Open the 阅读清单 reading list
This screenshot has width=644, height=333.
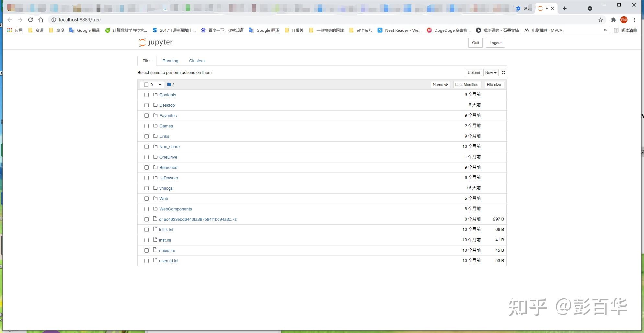point(626,30)
